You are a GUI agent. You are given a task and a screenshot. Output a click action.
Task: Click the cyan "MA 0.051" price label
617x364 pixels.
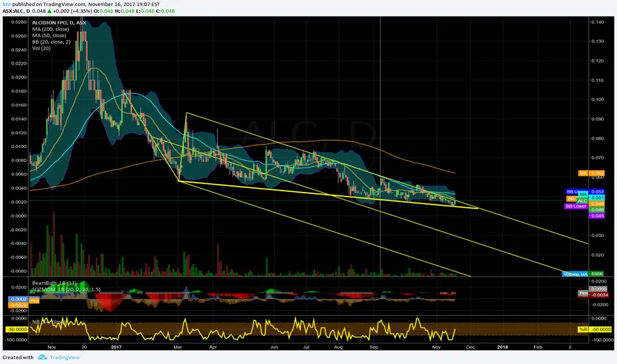click(596, 198)
